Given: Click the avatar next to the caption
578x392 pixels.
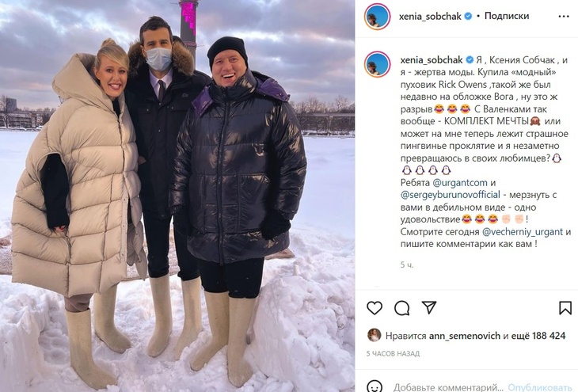Looking at the screenshot, I should click(x=377, y=64).
